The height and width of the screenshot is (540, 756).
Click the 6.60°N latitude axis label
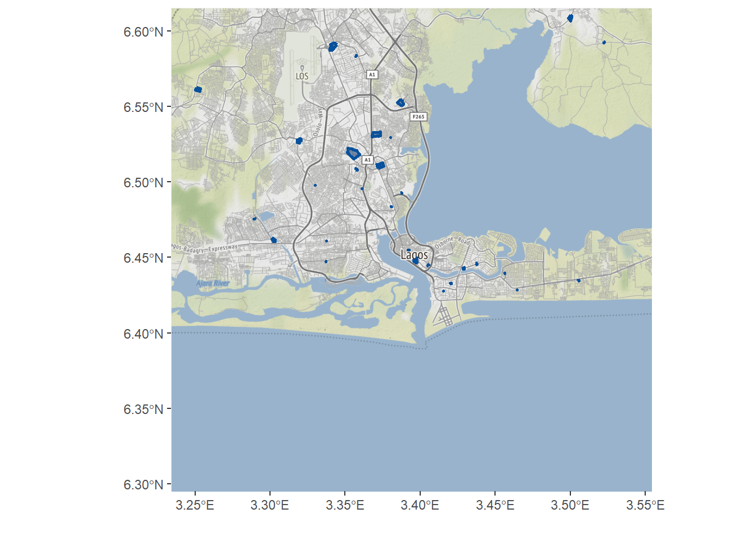click(x=143, y=32)
